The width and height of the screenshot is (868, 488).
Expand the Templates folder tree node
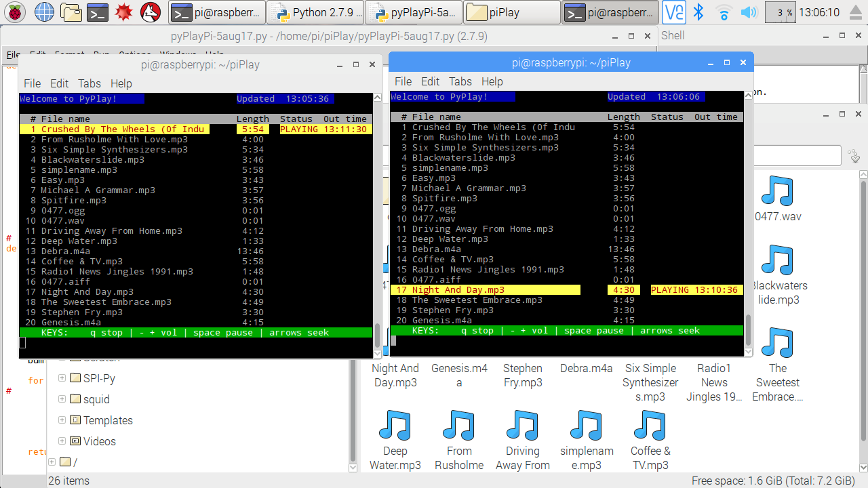pos(62,420)
